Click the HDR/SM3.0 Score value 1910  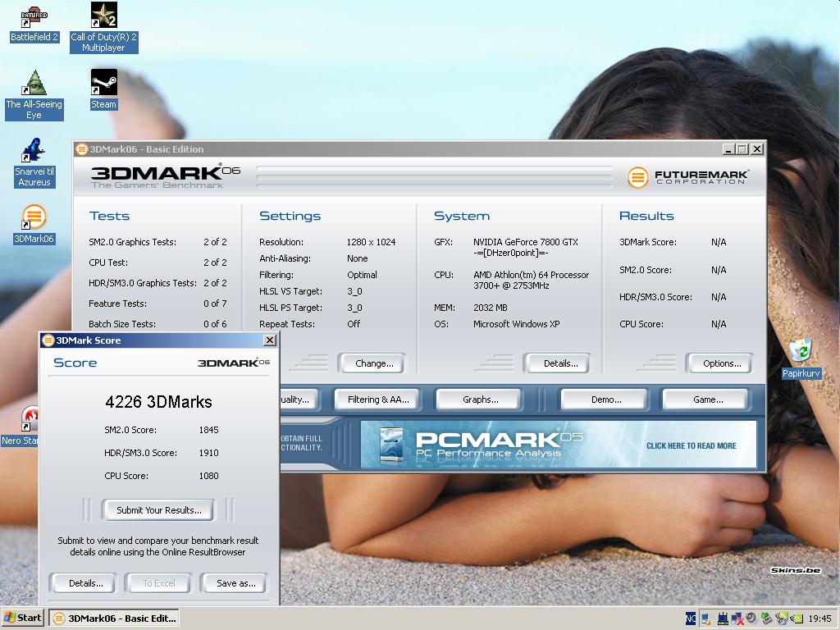[208, 453]
